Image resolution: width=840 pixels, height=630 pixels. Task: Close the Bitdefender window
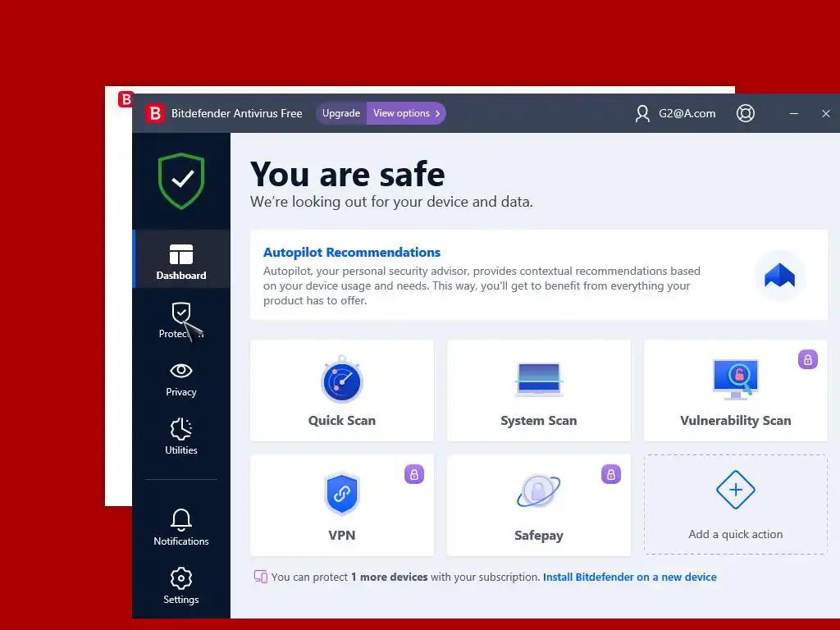click(x=825, y=113)
